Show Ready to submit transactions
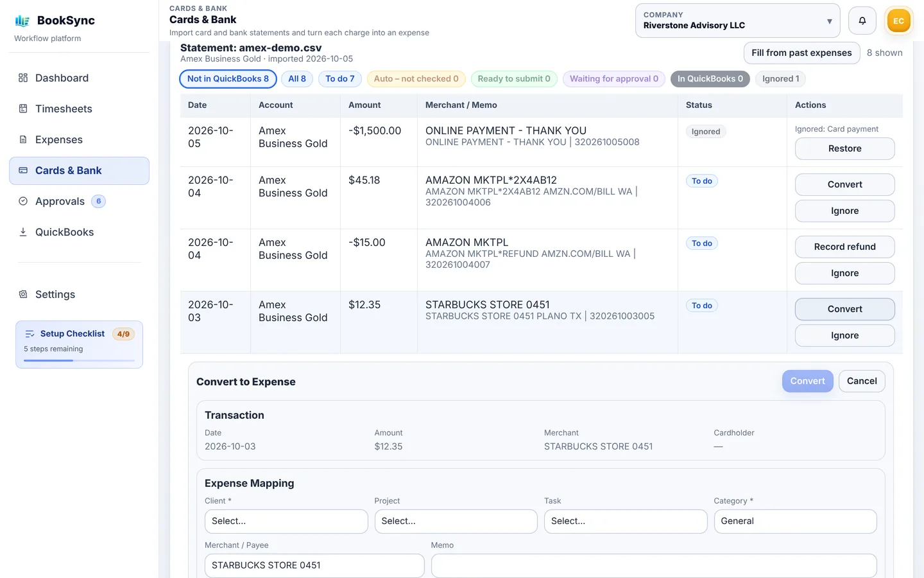 [514, 79]
